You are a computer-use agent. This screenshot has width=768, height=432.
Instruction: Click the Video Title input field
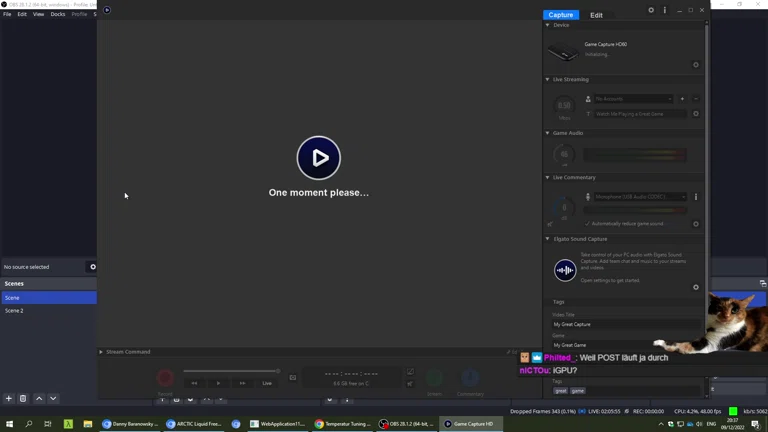coord(625,324)
